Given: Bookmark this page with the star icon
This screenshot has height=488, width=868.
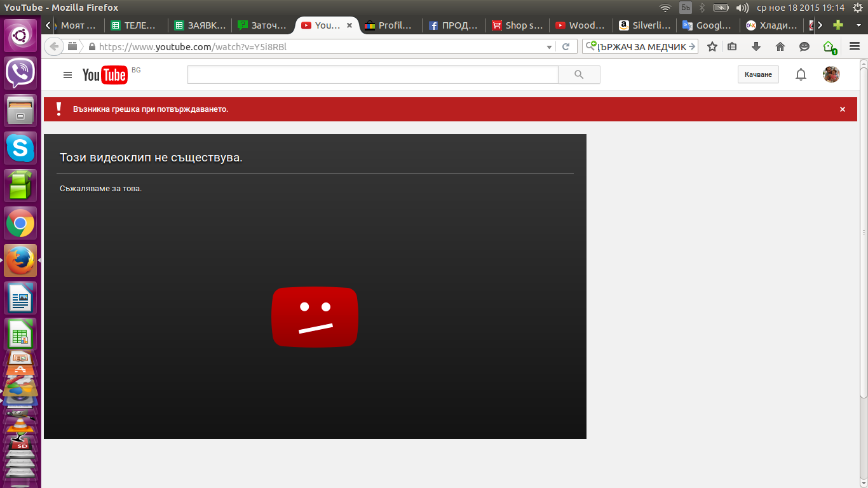Looking at the screenshot, I should coord(712,46).
